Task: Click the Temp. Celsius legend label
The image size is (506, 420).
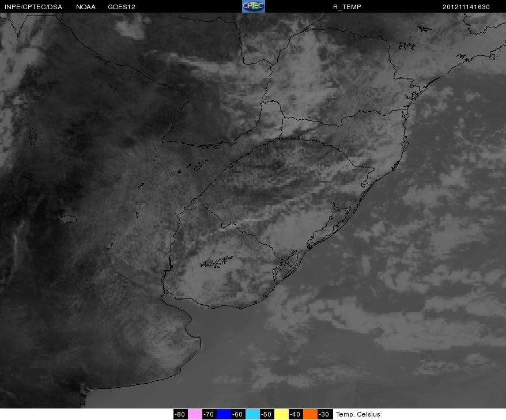Action: point(358,414)
